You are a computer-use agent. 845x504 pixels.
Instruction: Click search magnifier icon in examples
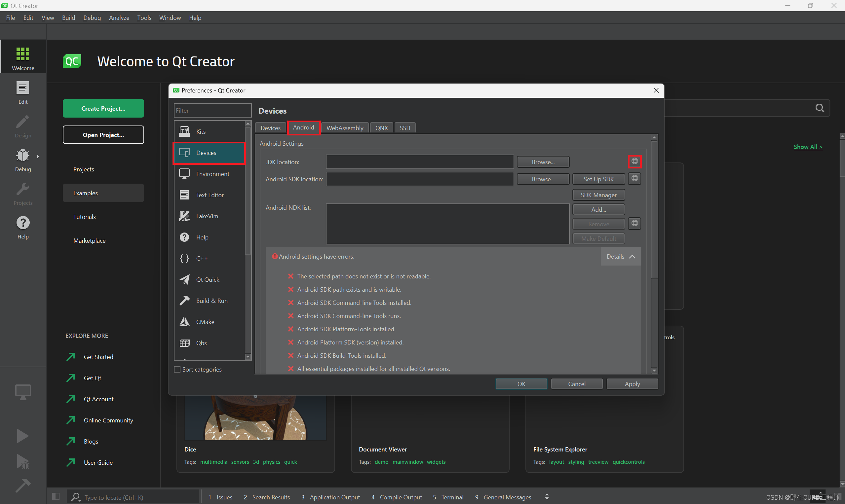pos(820,108)
